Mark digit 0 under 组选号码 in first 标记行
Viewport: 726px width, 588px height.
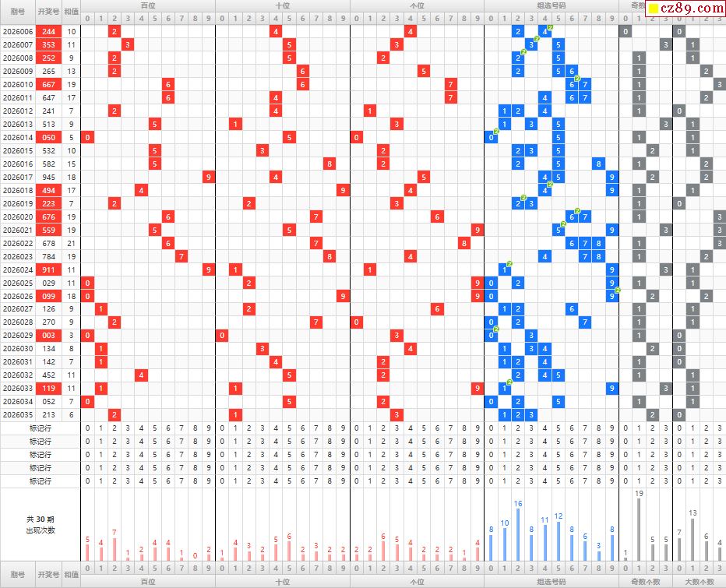click(x=491, y=428)
